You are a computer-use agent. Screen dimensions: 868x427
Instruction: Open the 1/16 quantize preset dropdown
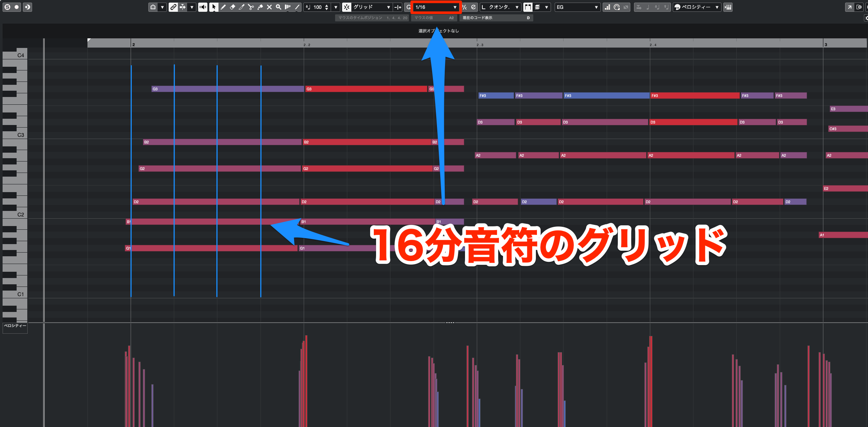pyautogui.click(x=436, y=7)
